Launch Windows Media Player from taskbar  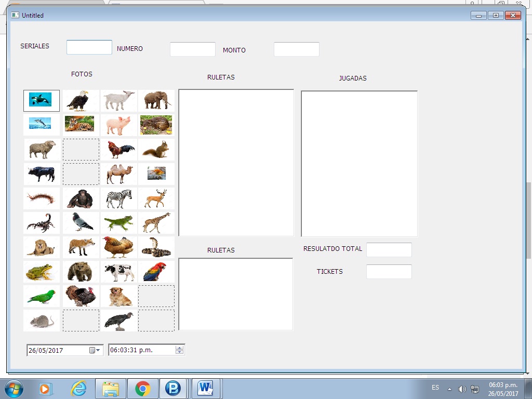click(45, 389)
